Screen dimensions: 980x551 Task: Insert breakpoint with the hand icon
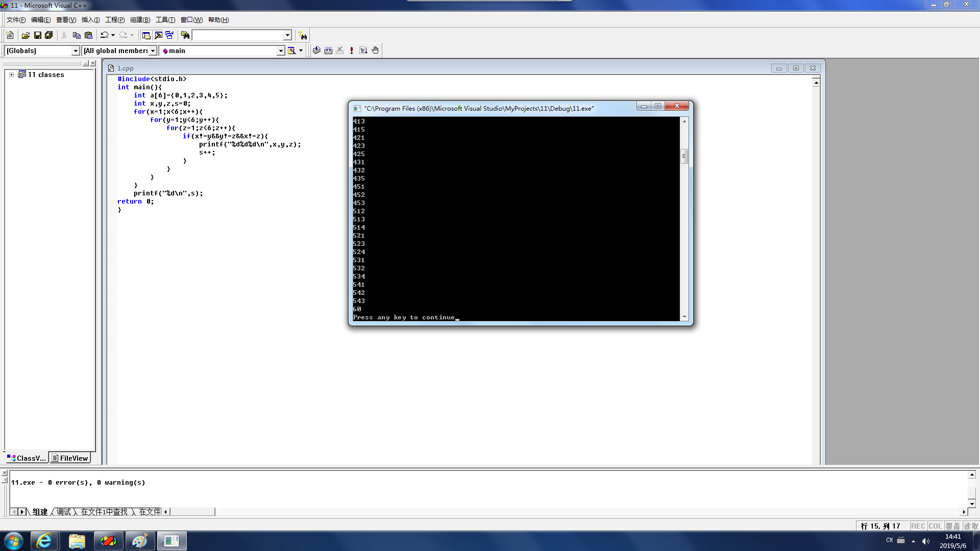(x=375, y=51)
